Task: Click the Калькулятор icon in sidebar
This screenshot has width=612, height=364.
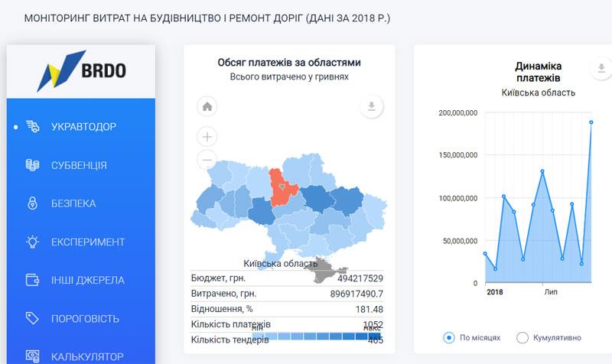Action: click(32, 356)
